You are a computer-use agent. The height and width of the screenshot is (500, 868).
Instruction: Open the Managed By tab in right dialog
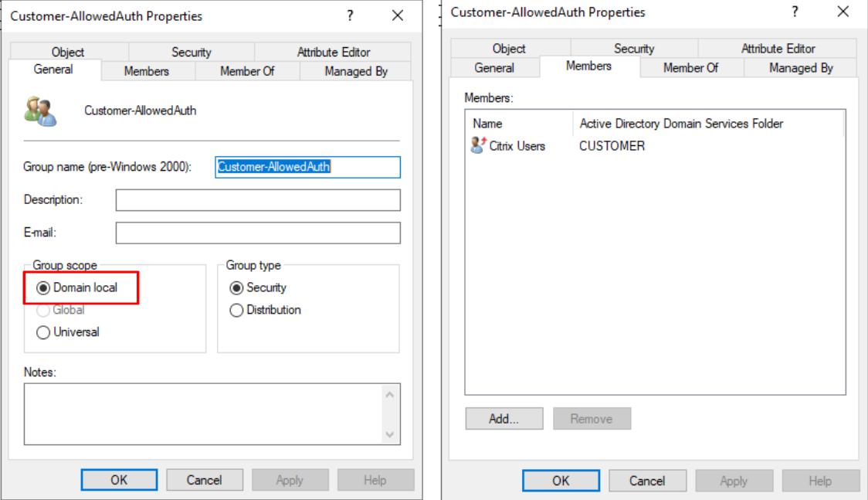click(801, 68)
